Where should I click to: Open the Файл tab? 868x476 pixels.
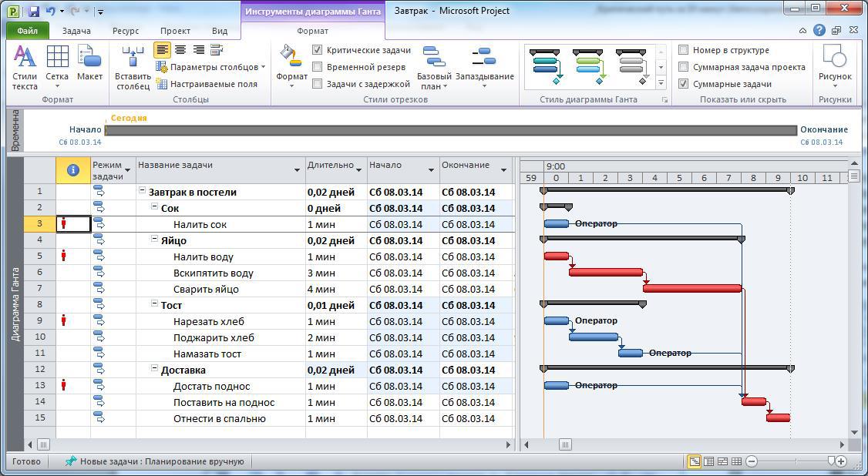(27, 31)
